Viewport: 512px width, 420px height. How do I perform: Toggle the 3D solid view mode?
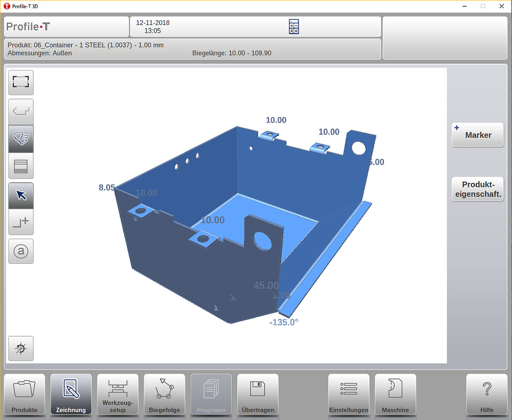click(x=21, y=139)
